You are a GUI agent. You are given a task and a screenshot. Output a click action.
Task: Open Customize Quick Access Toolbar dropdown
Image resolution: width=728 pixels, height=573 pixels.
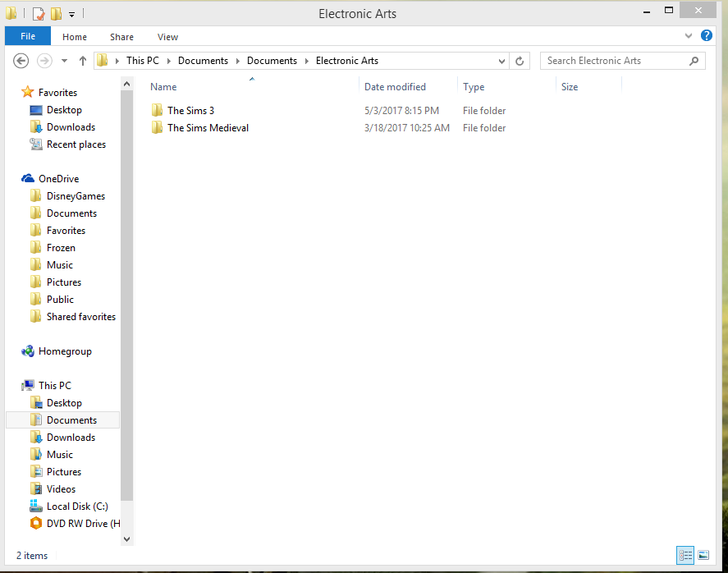71,14
